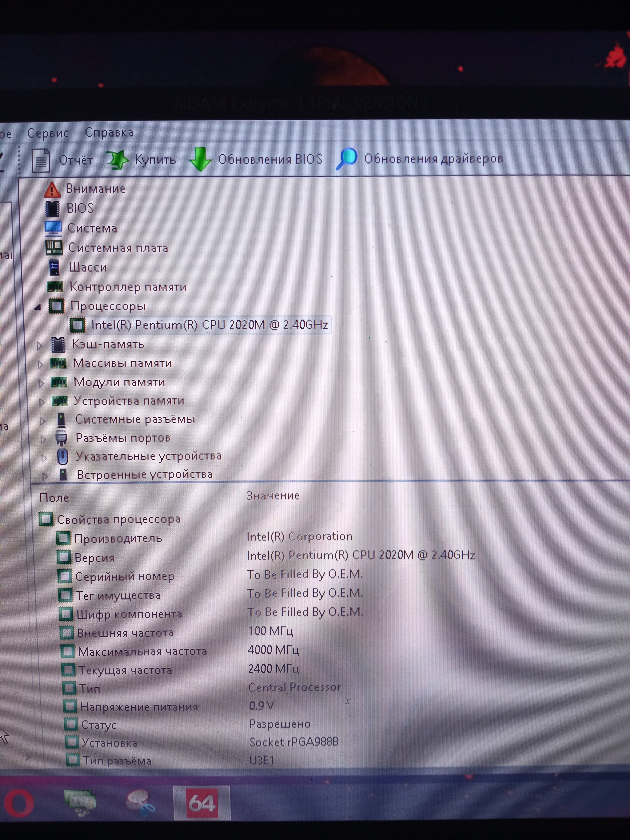Open the Справка menu
Viewport: 630px width, 840px height.
point(109,132)
